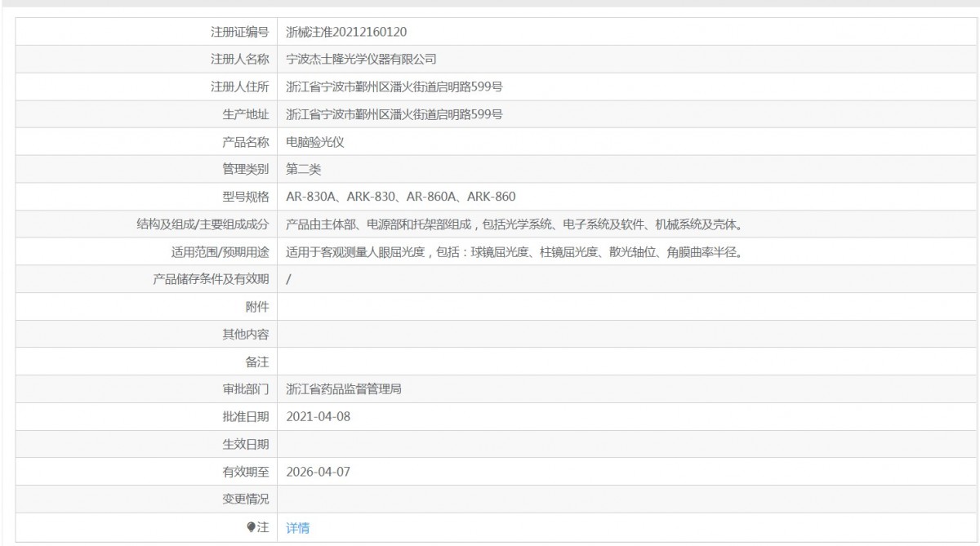
Task: Click the 生产地址 label
Action: [246, 114]
